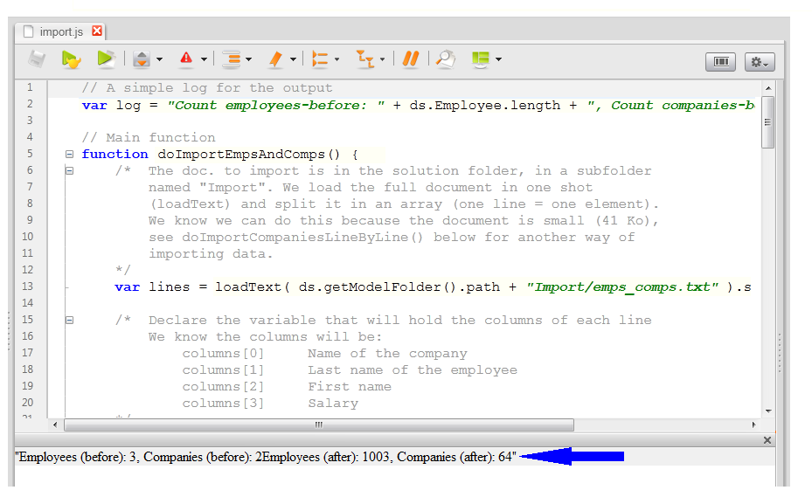Run the script in debug mode
The image size is (812, 504).
[x=71, y=59]
